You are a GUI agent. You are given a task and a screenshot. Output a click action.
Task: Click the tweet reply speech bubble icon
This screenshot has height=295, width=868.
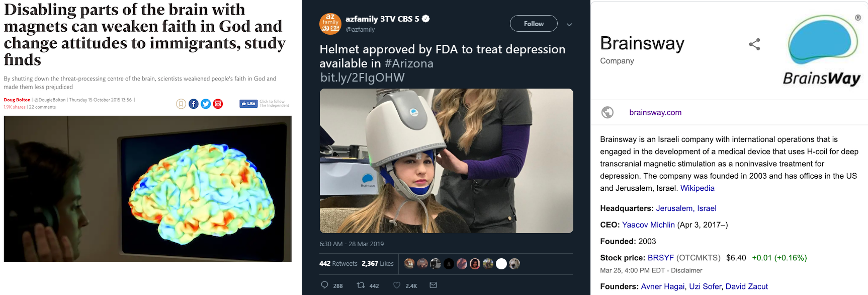tap(325, 285)
